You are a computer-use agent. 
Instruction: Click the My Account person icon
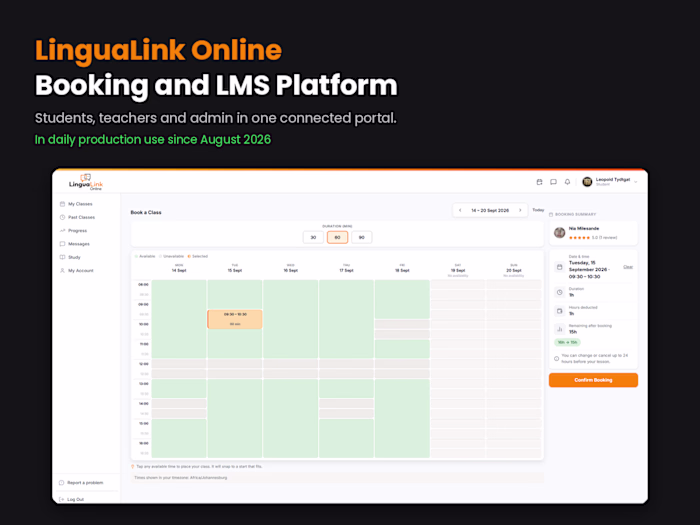click(x=62, y=271)
